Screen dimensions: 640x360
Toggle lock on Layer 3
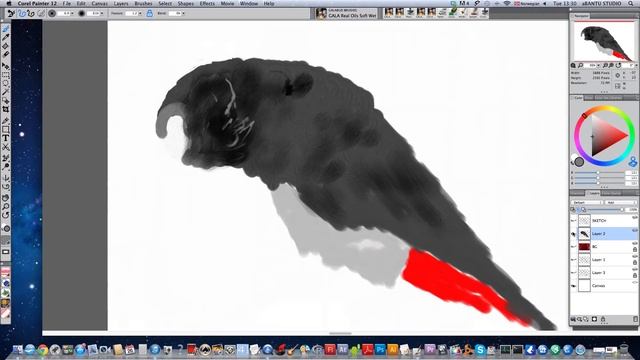[635, 276]
